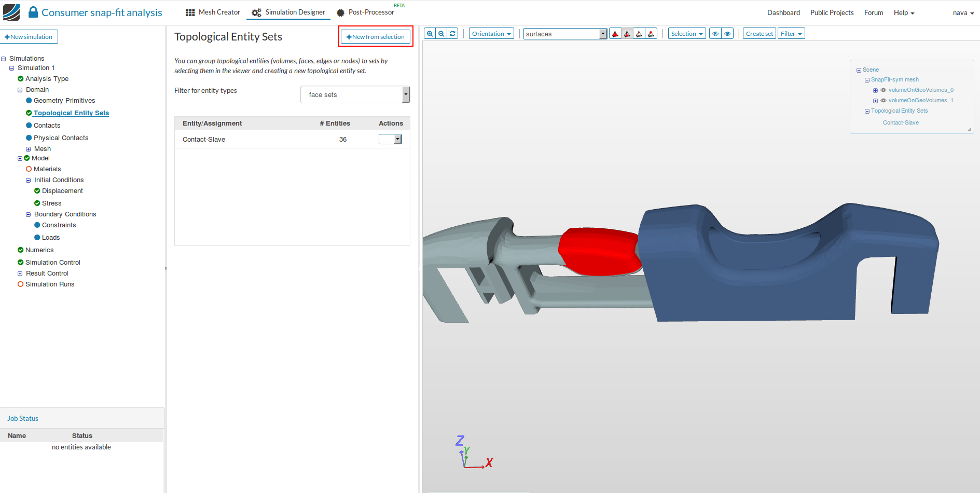
Task: Switch to the Simulation Designer tab
Action: pyautogui.click(x=288, y=12)
